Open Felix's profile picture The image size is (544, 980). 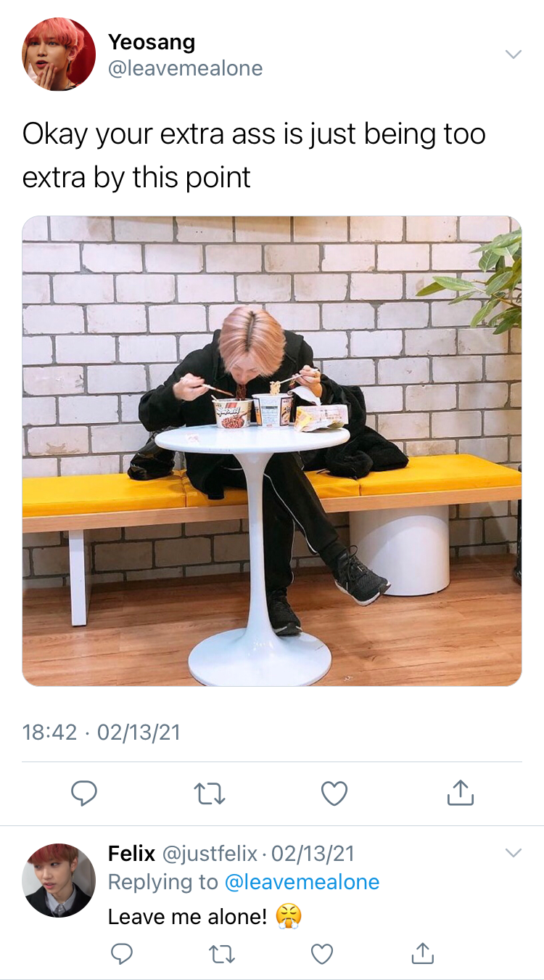click(59, 880)
